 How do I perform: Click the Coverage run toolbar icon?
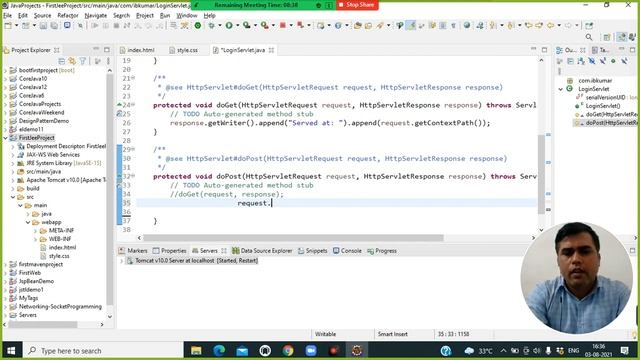[247, 25]
